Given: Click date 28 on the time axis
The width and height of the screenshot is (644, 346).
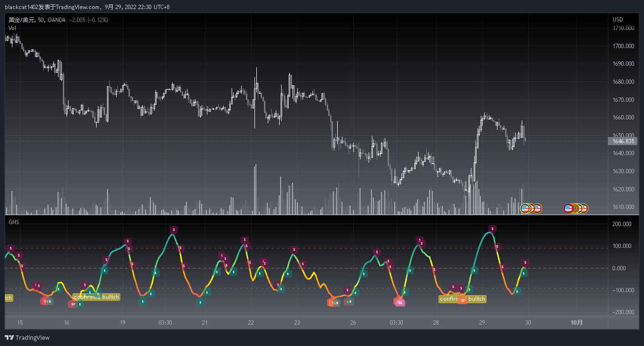Looking at the screenshot, I should [x=436, y=323].
